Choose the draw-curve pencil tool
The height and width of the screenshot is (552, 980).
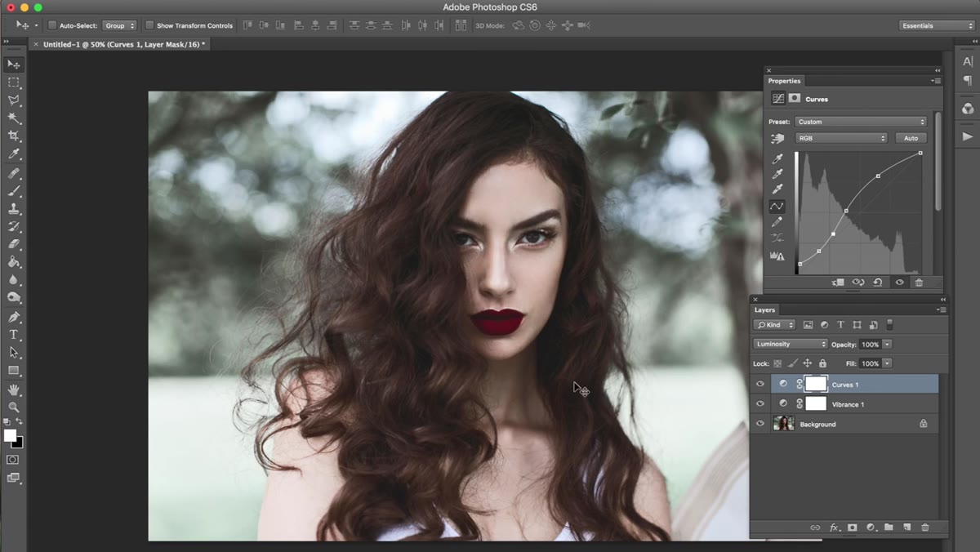click(778, 222)
